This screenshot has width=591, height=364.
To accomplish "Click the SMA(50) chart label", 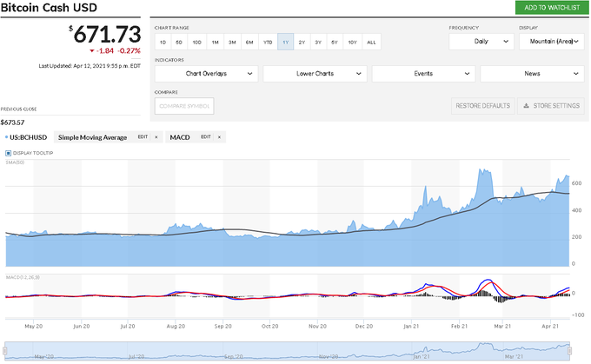I will [x=15, y=162].
